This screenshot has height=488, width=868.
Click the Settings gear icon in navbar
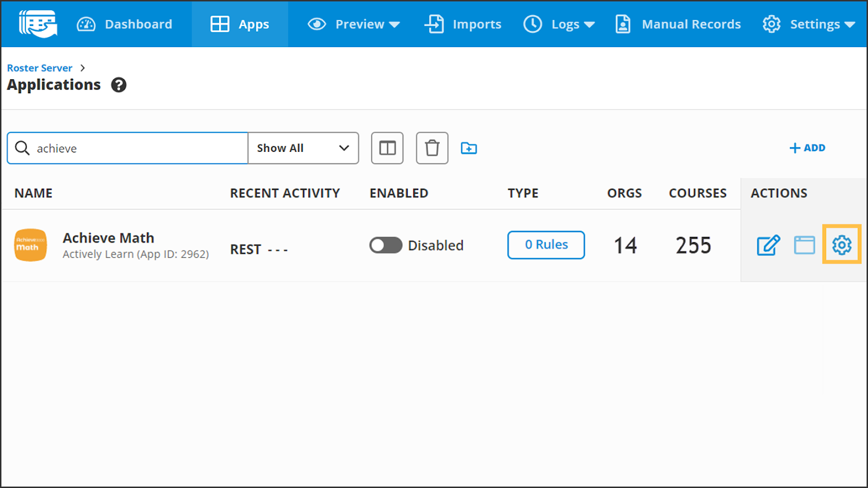(x=771, y=24)
